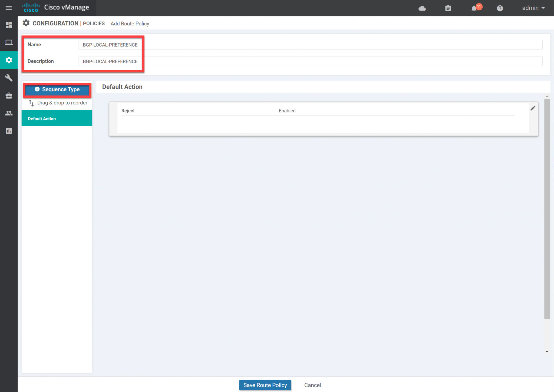
Task: Open the Analytics chart sidebar icon
Action: point(9,131)
